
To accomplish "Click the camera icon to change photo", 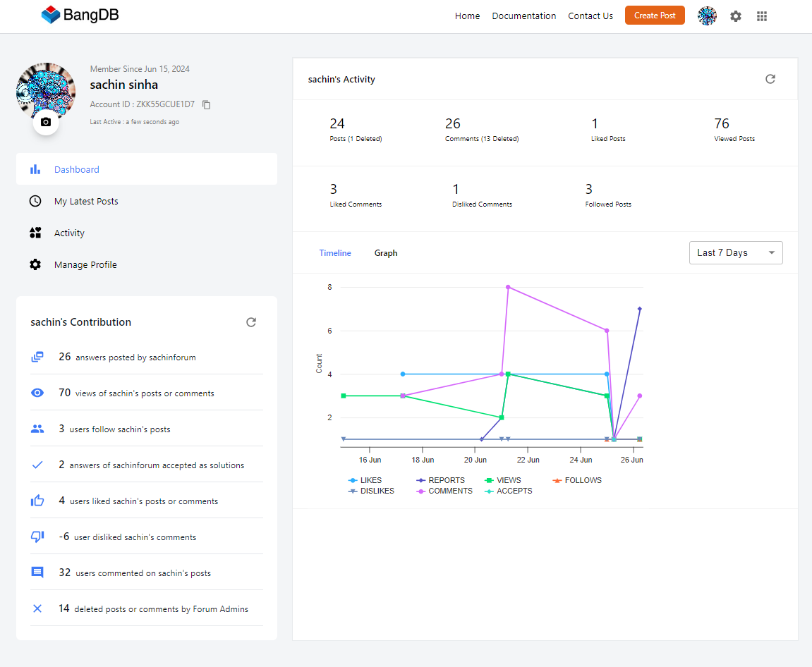I will coord(46,122).
